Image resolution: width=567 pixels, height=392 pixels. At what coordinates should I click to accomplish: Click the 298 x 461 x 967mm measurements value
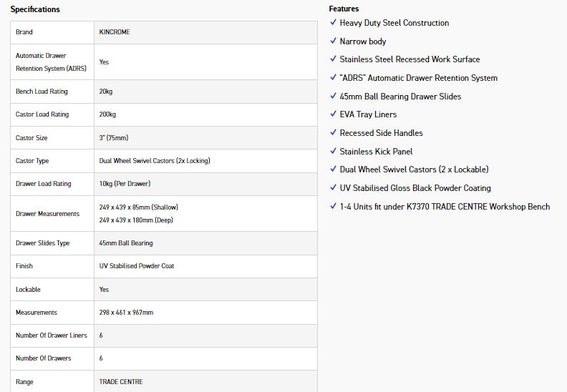[126, 312]
